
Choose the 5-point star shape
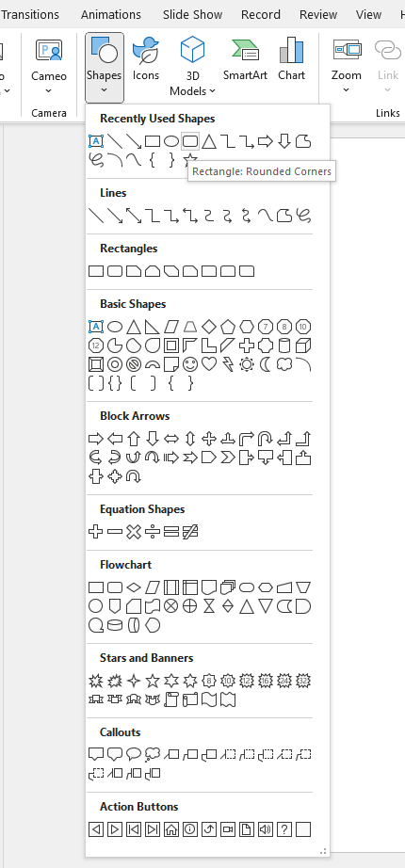click(153, 681)
